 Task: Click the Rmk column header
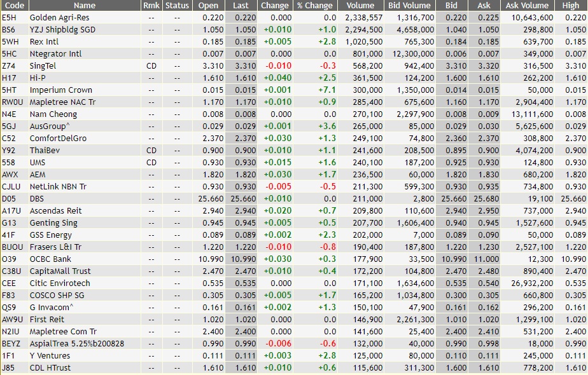point(151,5)
